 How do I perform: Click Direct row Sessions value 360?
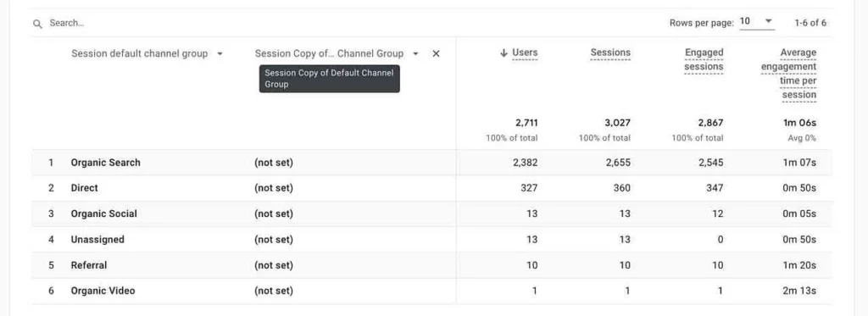point(621,188)
